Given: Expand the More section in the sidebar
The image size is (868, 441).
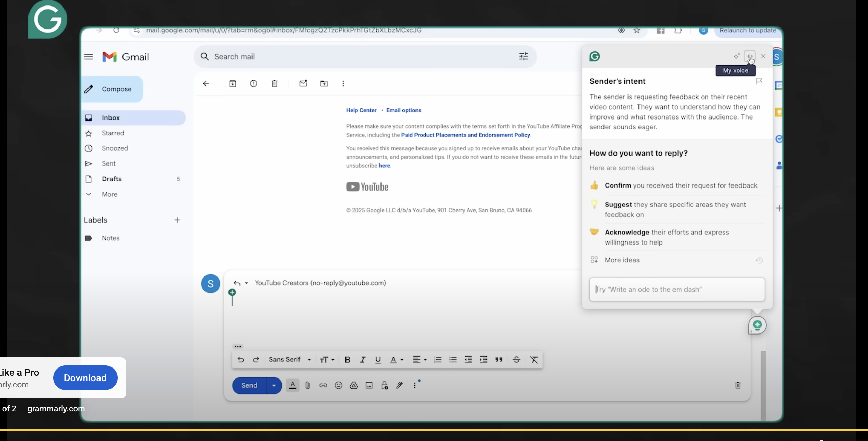Looking at the screenshot, I should 109,194.
